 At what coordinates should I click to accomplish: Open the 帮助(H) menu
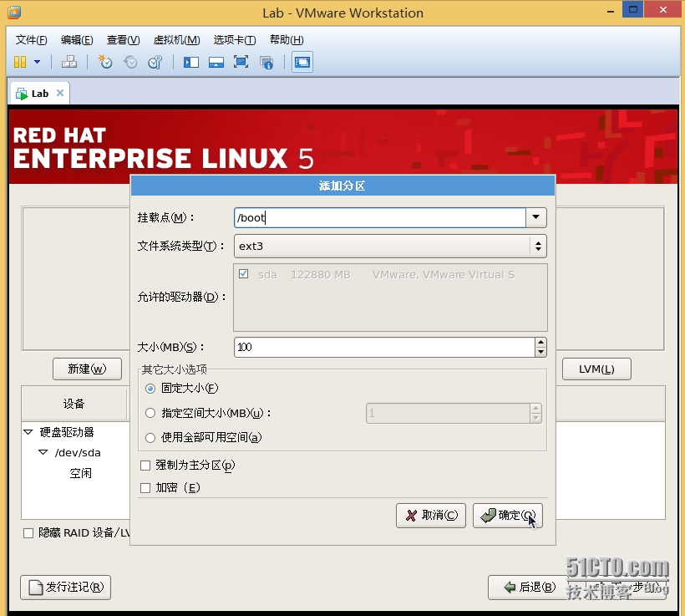287,40
